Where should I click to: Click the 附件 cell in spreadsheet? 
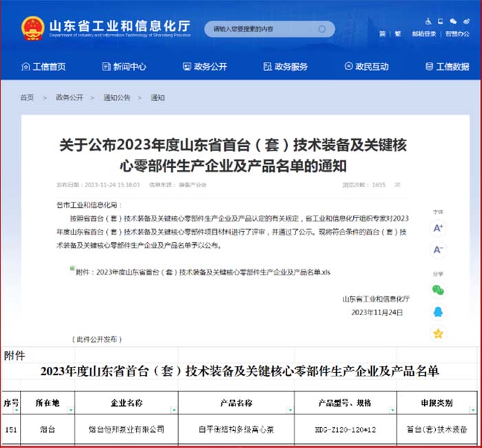(14, 356)
